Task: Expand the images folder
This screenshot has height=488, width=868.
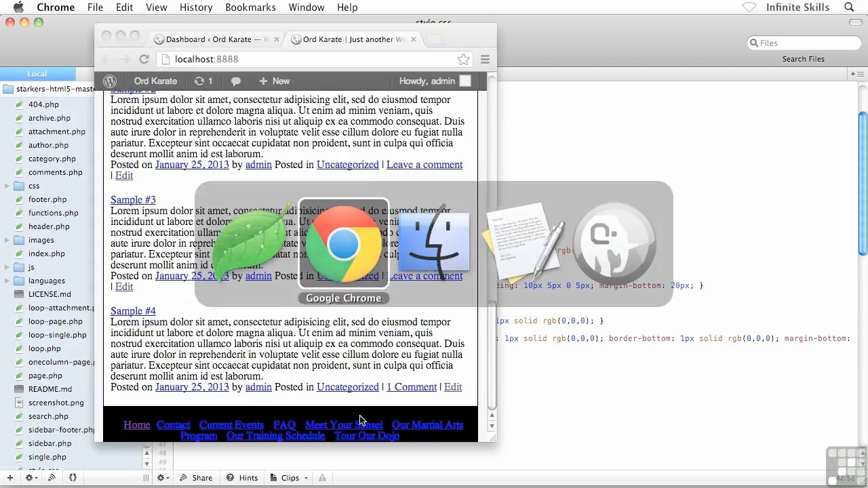Action: [x=7, y=240]
